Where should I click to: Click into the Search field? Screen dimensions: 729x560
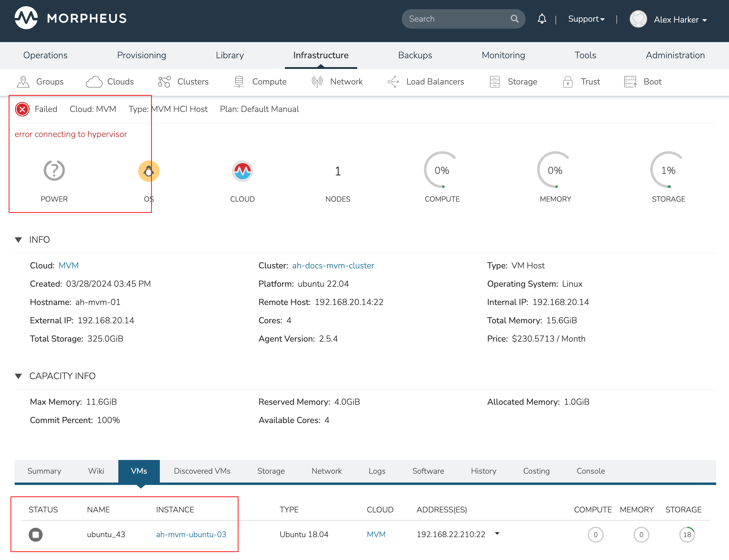click(x=457, y=19)
